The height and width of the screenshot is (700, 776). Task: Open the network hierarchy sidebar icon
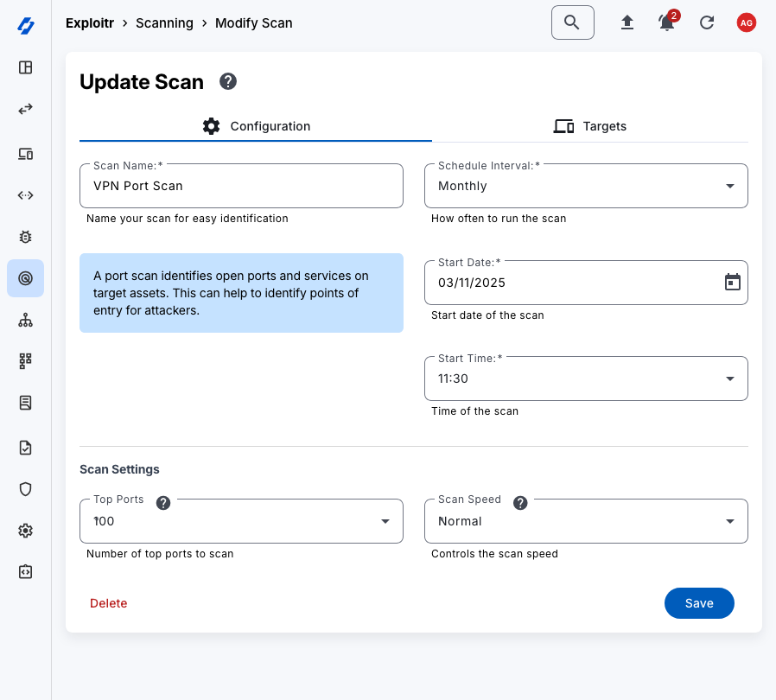pos(26,321)
